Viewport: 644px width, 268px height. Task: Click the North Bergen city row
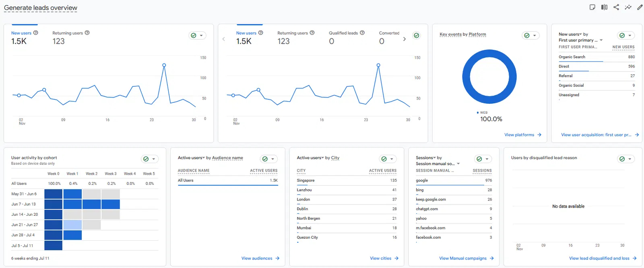[x=347, y=219]
